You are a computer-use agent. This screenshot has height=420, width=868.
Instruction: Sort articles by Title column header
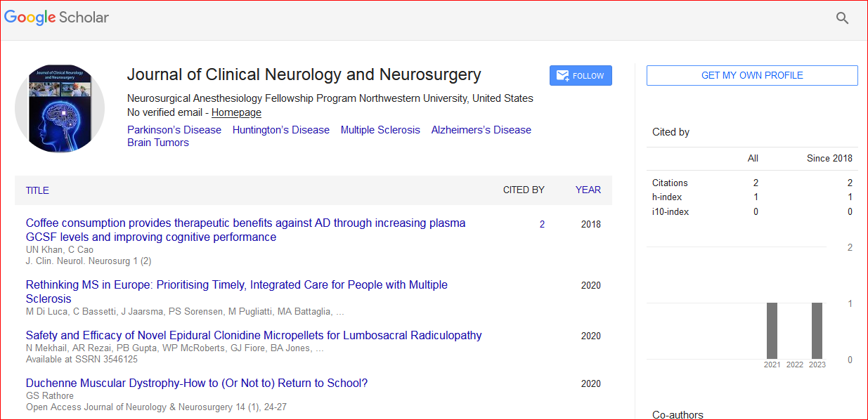(x=37, y=190)
